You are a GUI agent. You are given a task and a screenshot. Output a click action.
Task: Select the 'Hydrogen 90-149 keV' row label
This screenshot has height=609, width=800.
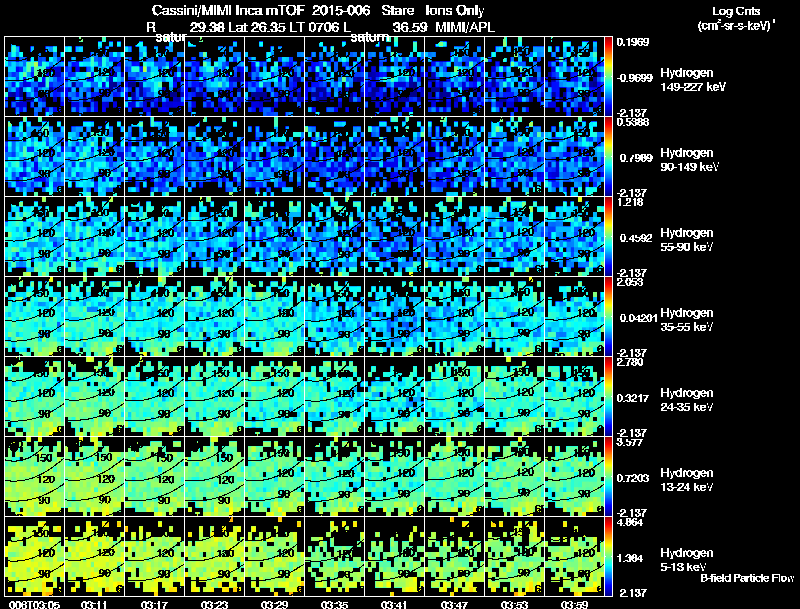pos(690,160)
